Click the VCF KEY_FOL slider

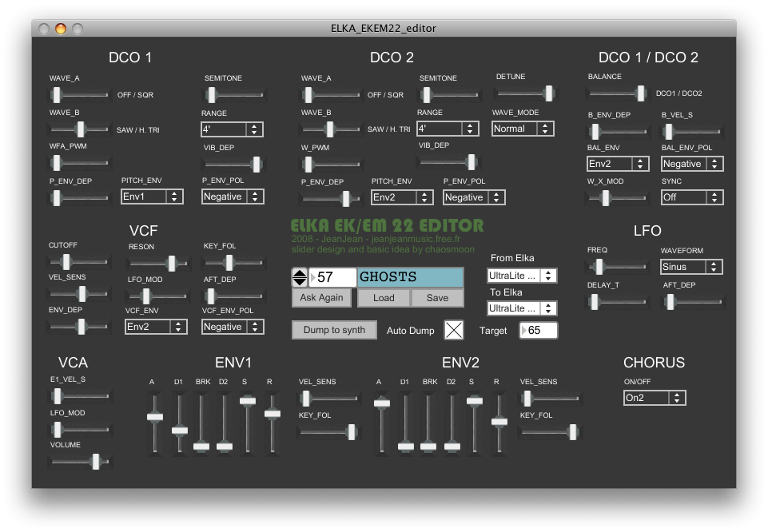coord(234,263)
